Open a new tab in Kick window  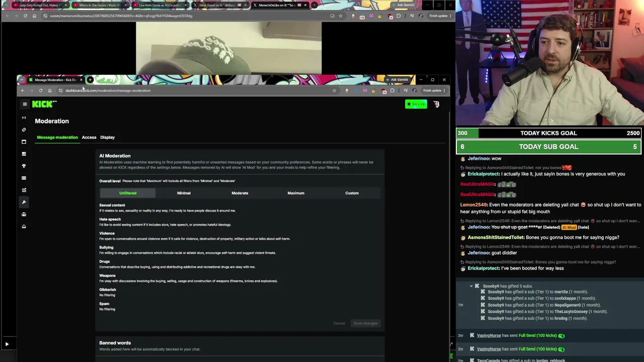[x=90, y=80]
